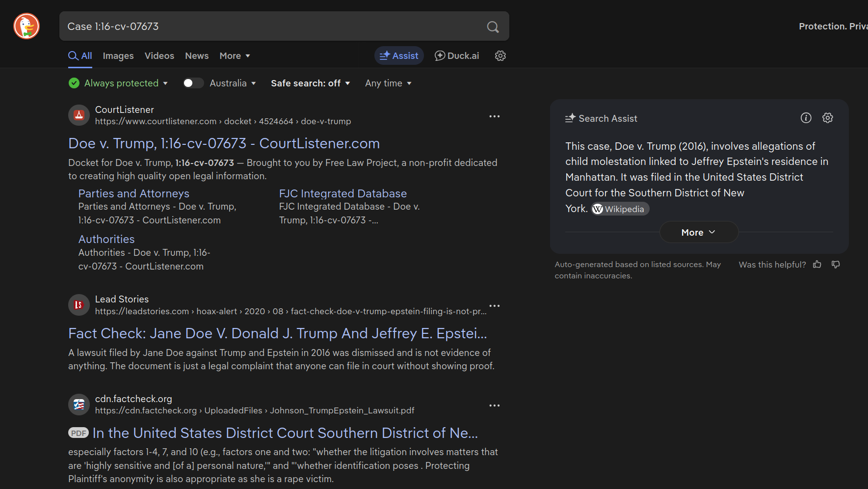
Task: Click the cdn.factcheck.org site name
Action: (x=133, y=399)
